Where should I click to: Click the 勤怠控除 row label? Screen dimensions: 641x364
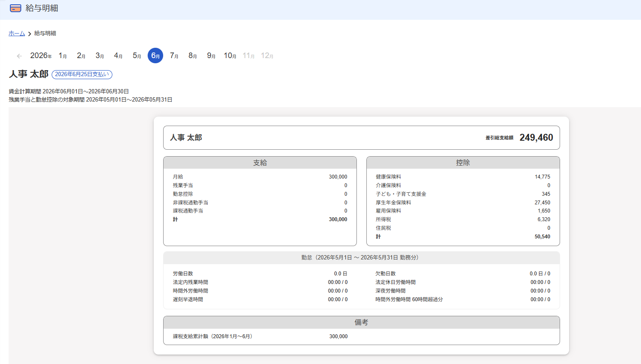(183, 194)
